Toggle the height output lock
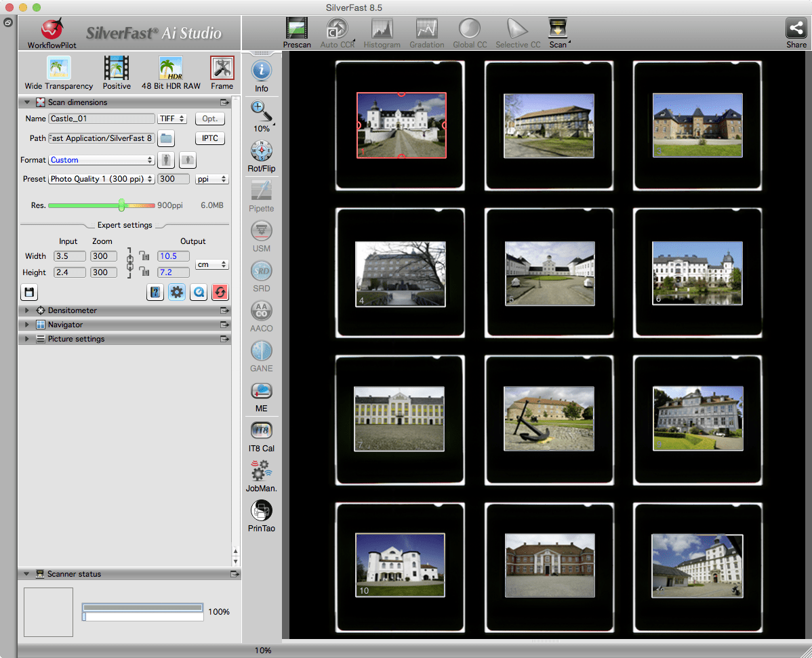This screenshot has width=812, height=658. 144,272
